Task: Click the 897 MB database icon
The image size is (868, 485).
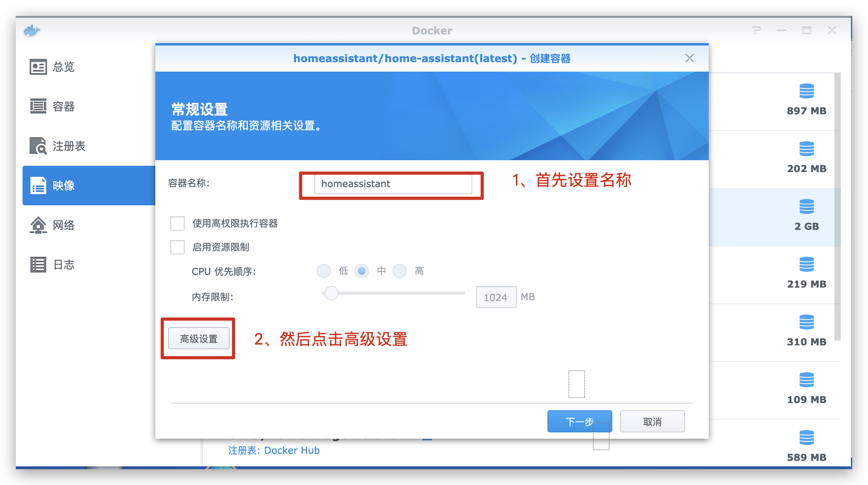Action: (806, 91)
